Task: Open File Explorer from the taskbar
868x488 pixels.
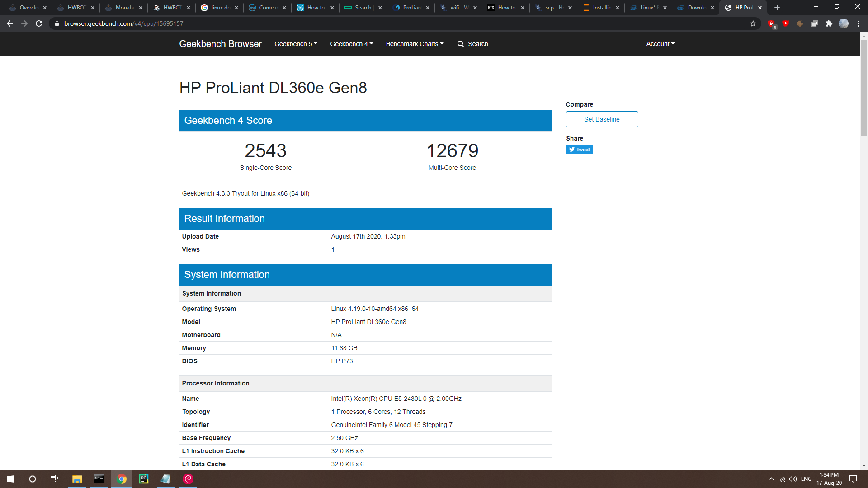Action: click(x=77, y=479)
